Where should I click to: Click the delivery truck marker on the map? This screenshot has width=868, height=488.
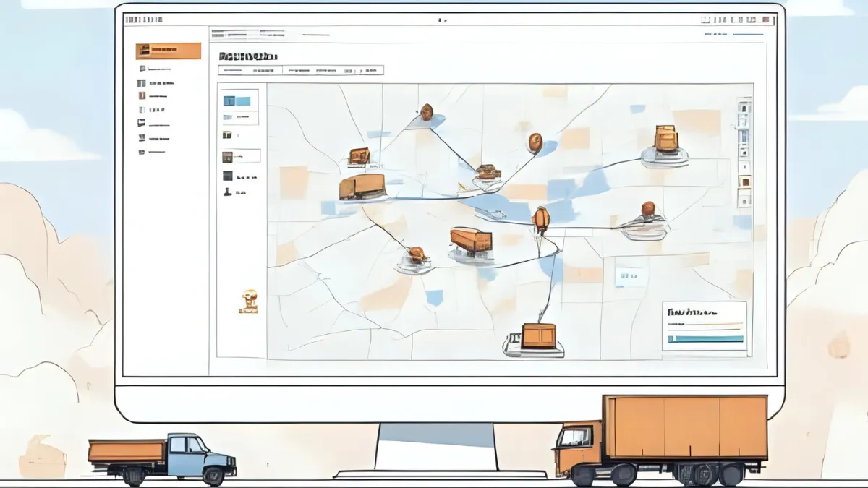click(x=362, y=187)
